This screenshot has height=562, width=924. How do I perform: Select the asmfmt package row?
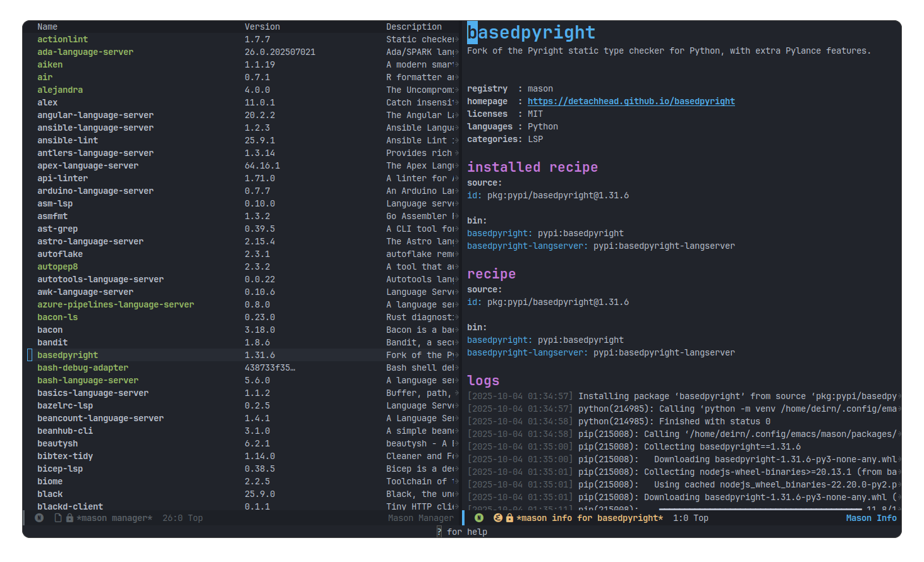pyautogui.click(x=243, y=216)
